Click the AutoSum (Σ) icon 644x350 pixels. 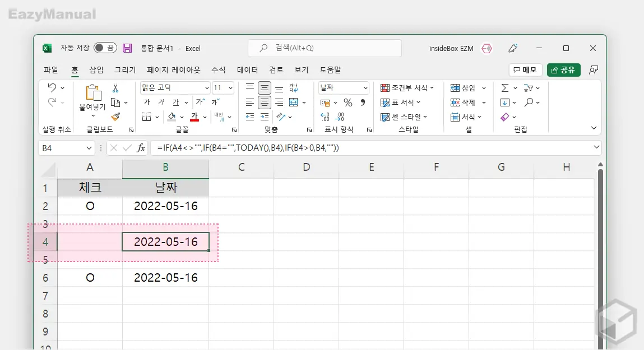coord(506,88)
